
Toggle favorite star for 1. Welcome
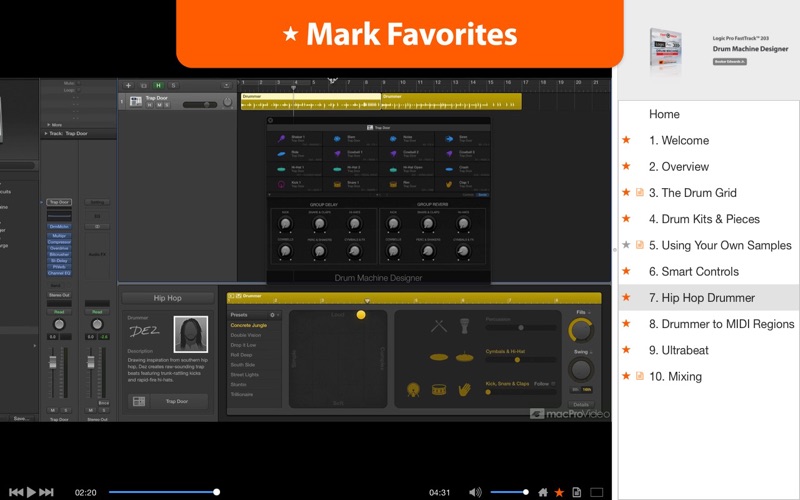626,140
